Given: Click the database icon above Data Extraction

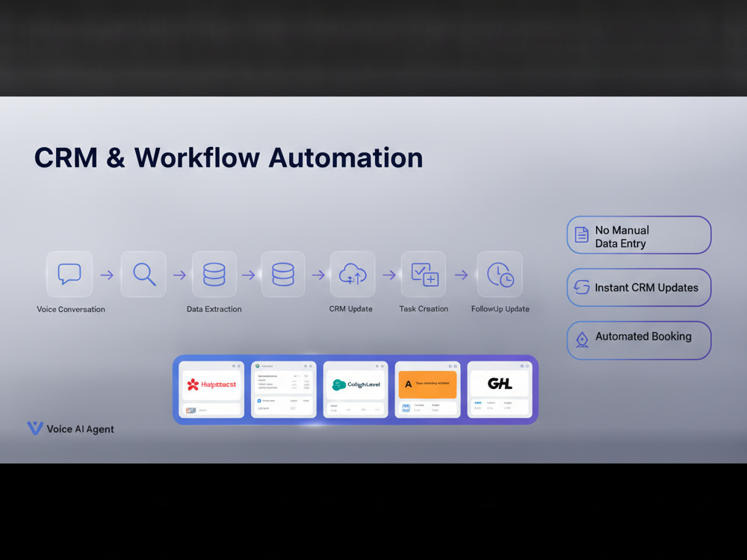Looking at the screenshot, I should pyautogui.click(x=214, y=274).
